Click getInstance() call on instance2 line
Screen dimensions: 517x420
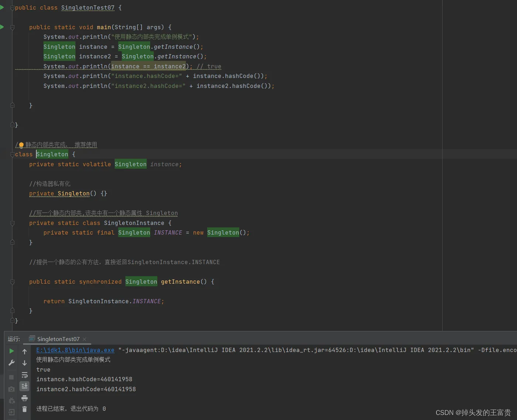pyautogui.click(x=180, y=56)
